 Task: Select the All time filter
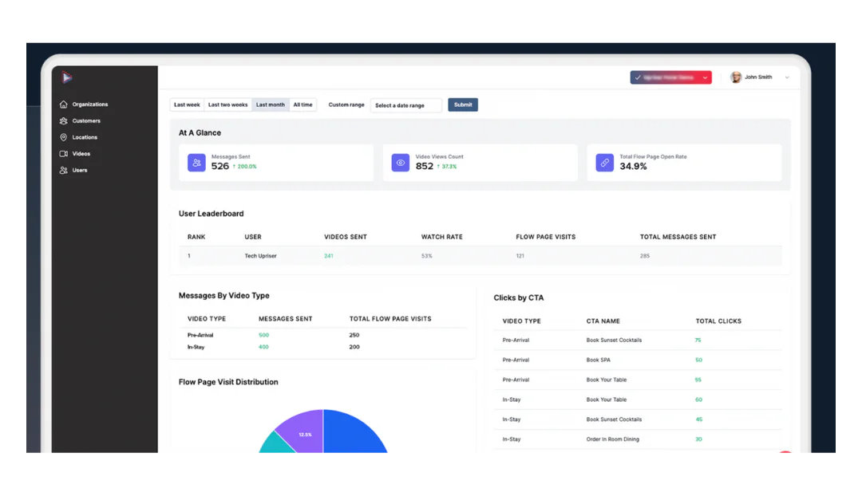302,104
